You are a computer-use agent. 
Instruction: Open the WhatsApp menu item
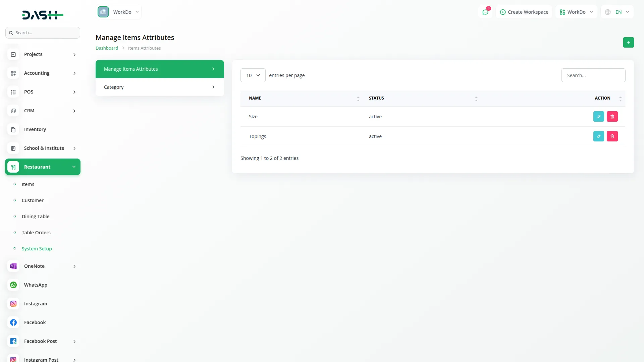[x=43, y=285]
